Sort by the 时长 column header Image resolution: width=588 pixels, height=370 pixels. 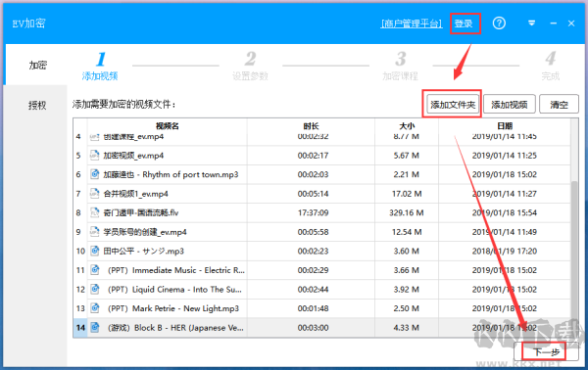(x=311, y=126)
